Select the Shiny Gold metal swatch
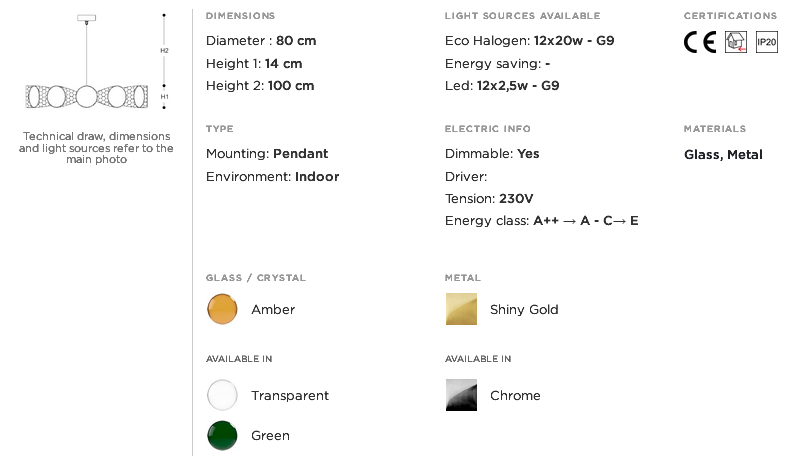The image size is (794, 456). point(461,309)
